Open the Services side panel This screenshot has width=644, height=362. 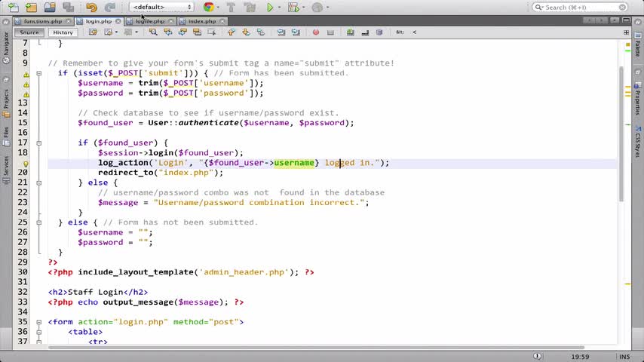[6, 170]
